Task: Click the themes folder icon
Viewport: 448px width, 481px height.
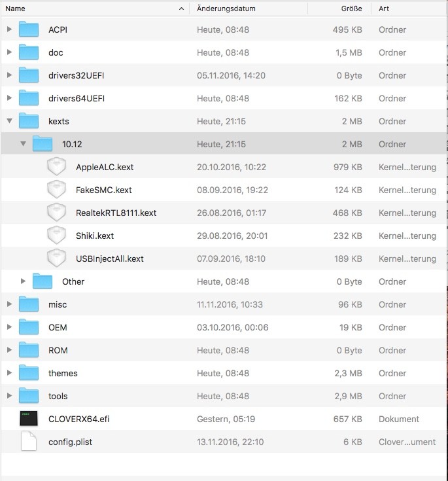Action: point(29,374)
